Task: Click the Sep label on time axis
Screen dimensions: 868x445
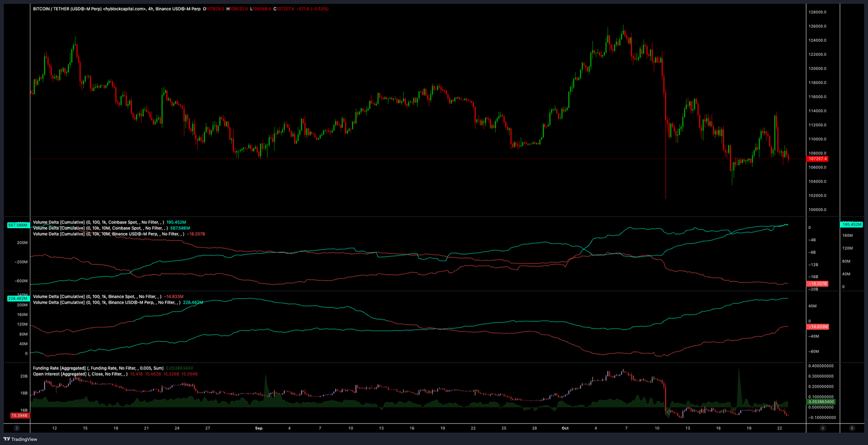Action: 259,428
